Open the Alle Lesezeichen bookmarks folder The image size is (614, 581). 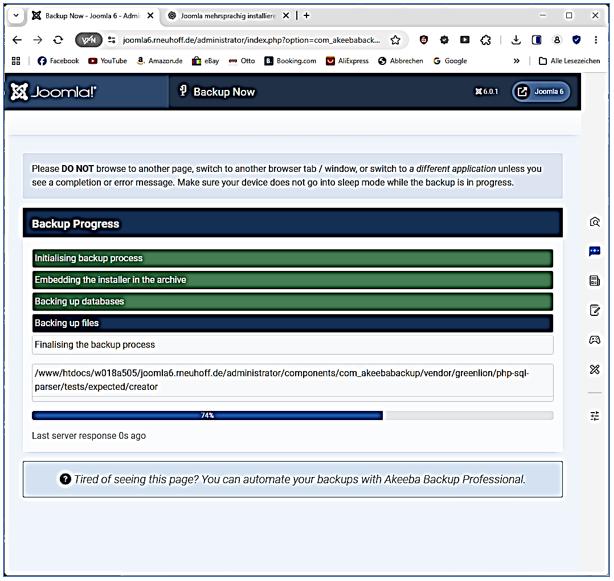click(570, 61)
